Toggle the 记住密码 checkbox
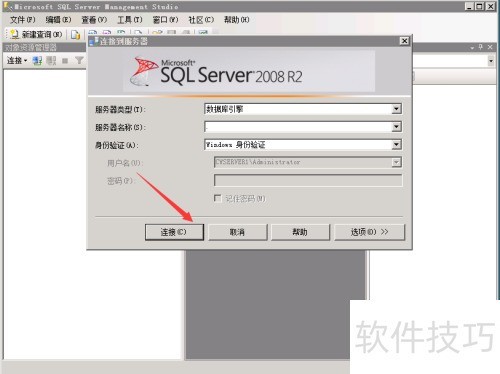 (218, 198)
